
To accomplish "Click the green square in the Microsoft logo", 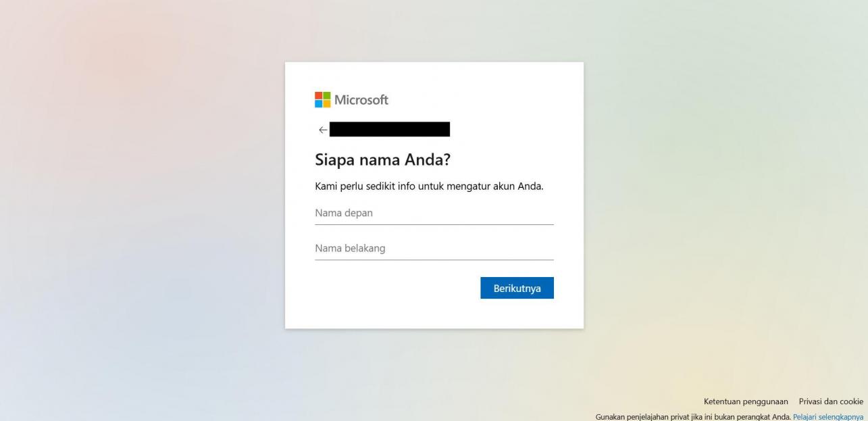I will coord(326,96).
